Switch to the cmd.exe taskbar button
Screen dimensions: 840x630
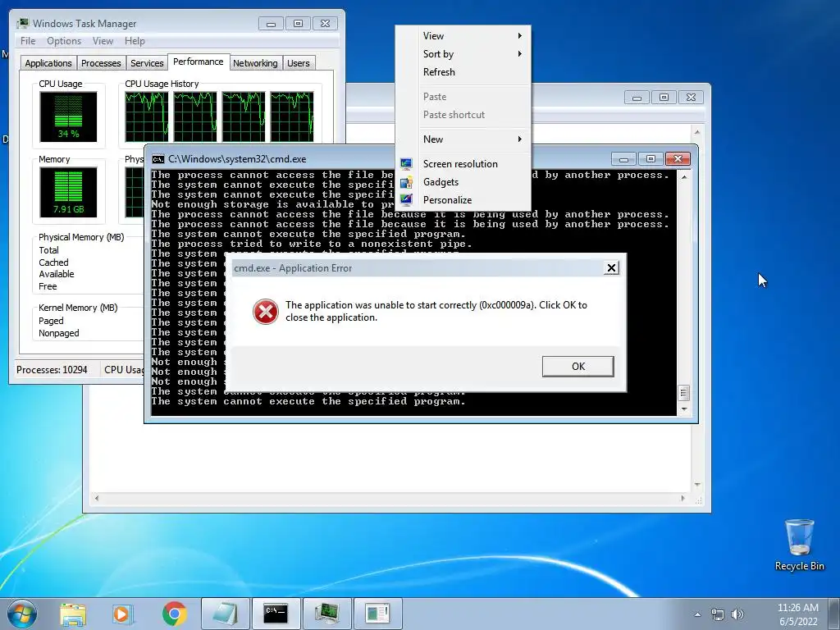[276, 614]
